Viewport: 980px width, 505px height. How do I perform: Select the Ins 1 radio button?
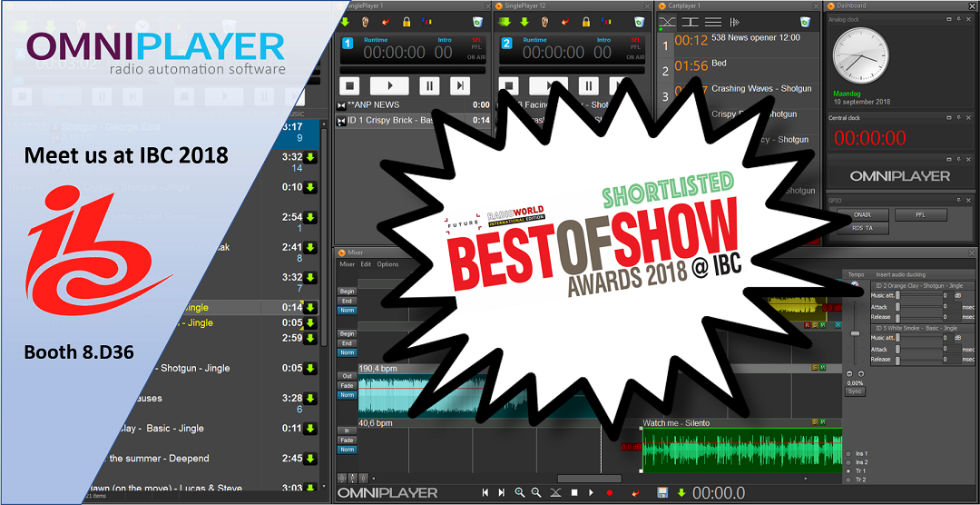(848, 453)
